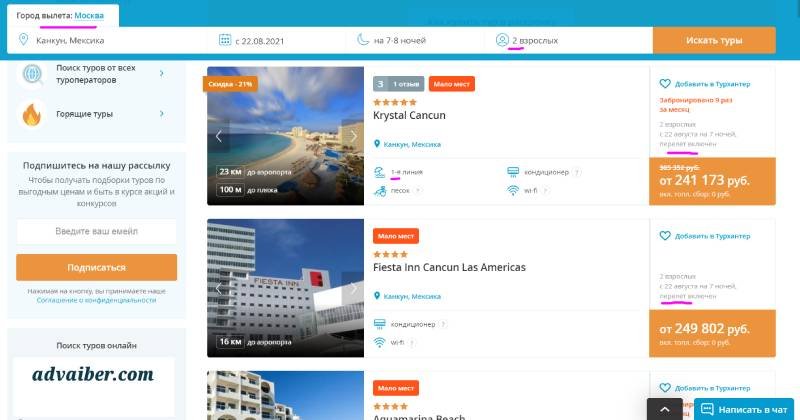Open Соглашение о конфиденциальности link
This screenshot has height=420, width=800.
click(x=96, y=300)
